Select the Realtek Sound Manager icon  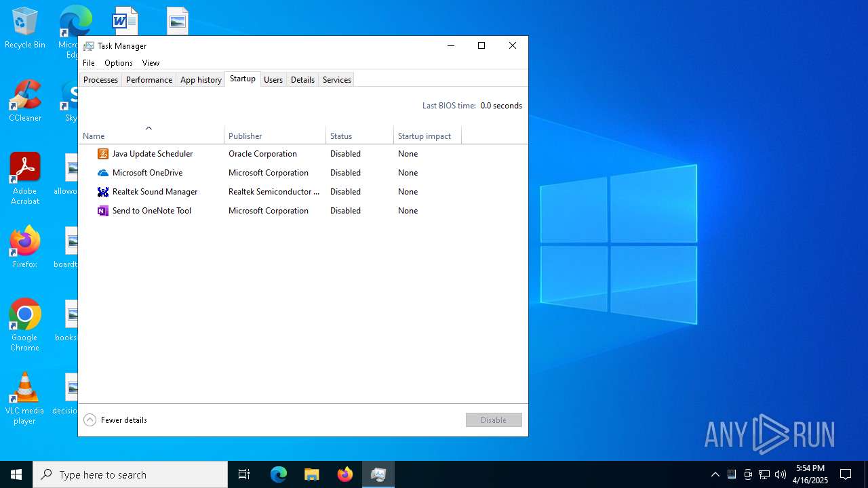(x=103, y=192)
